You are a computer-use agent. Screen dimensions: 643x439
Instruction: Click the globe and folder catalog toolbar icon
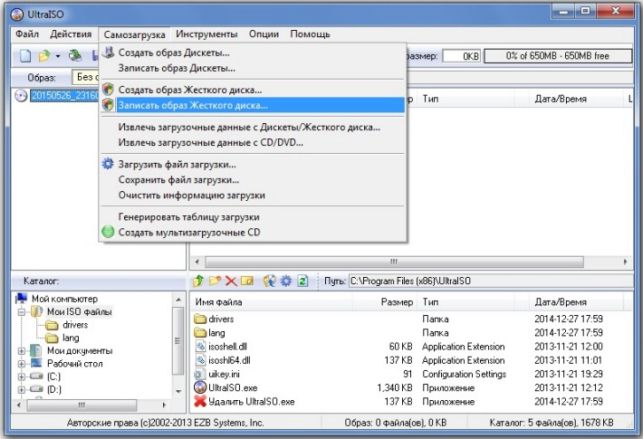coord(269,281)
